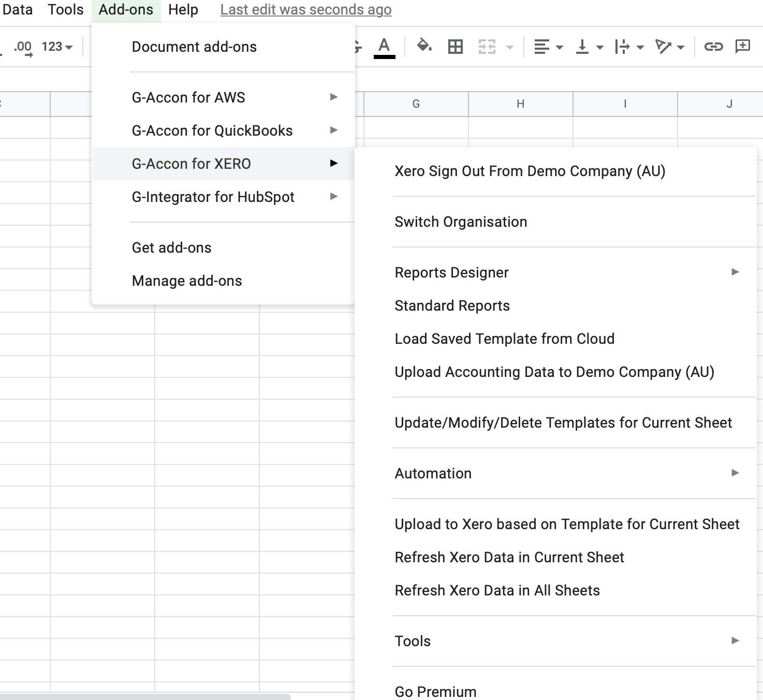Select Switch Organisation
The image size is (763, 700).
point(555,222)
